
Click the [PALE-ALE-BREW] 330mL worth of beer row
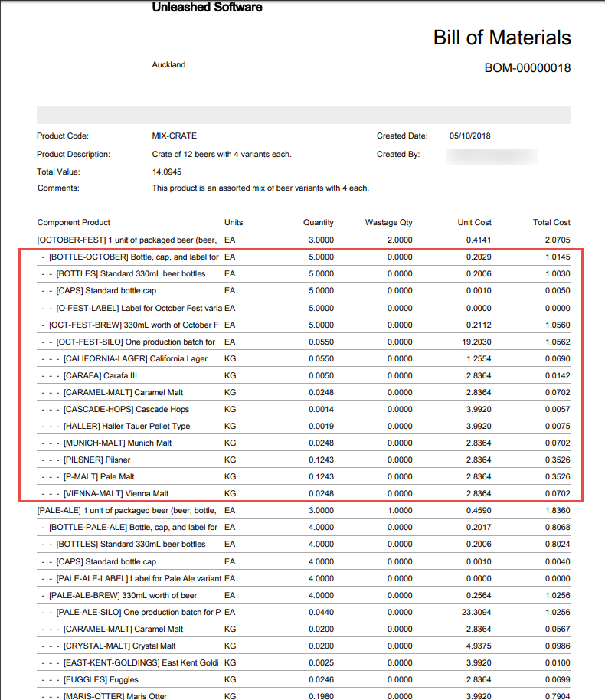[303, 596]
